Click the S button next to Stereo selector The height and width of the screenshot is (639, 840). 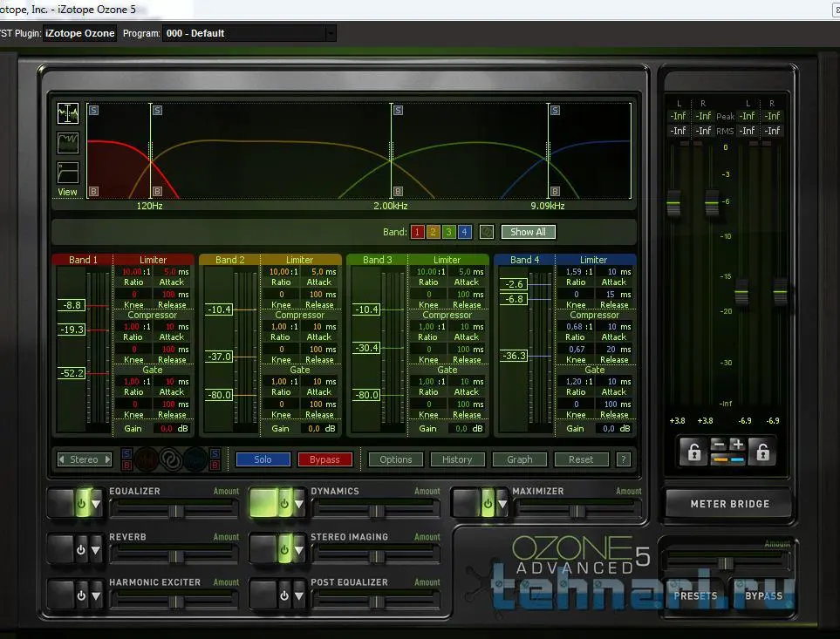point(127,454)
